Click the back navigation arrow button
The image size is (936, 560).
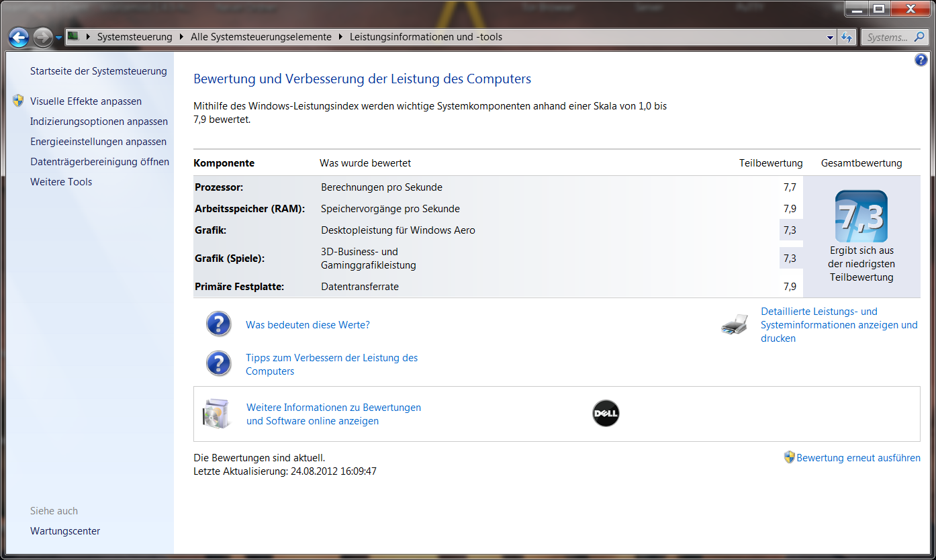(x=19, y=38)
